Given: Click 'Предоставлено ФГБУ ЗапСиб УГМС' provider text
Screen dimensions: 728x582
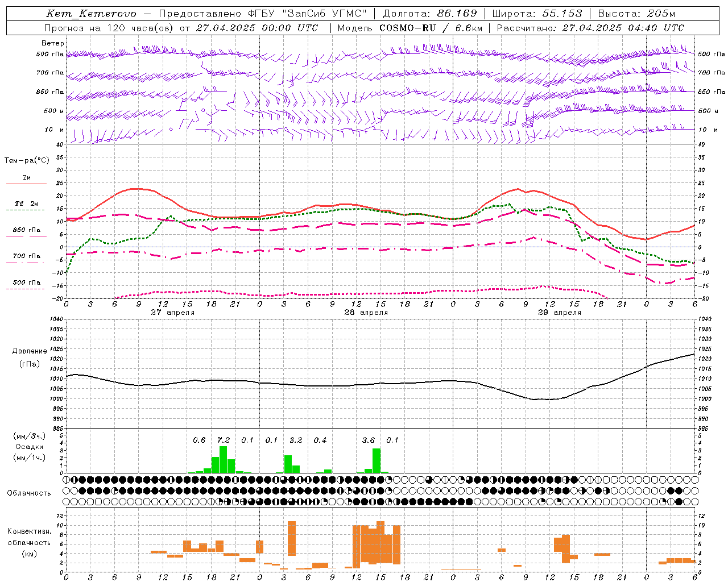Looking at the screenshot, I should tap(263, 14).
